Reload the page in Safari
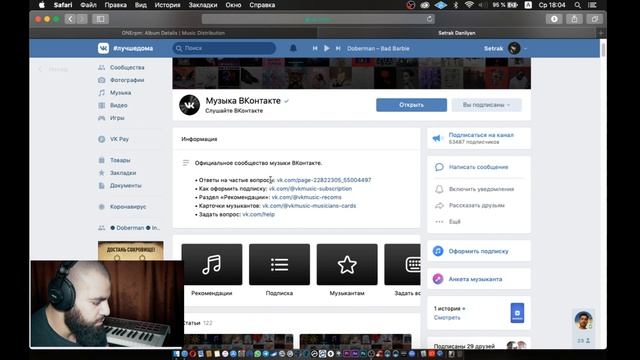This screenshot has height=360, width=640. click(429, 19)
